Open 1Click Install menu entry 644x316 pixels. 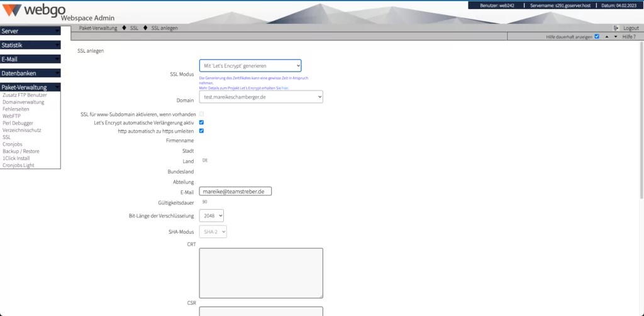click(x=16, y=158)
